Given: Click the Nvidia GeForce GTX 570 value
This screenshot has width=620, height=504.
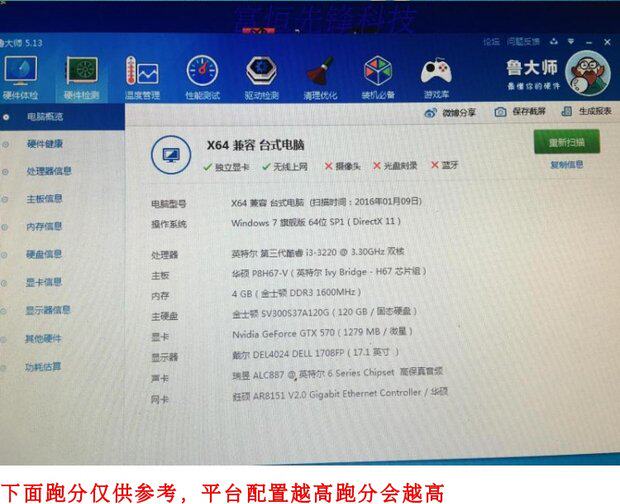Looking at the screenshot, I should (323, 333).
